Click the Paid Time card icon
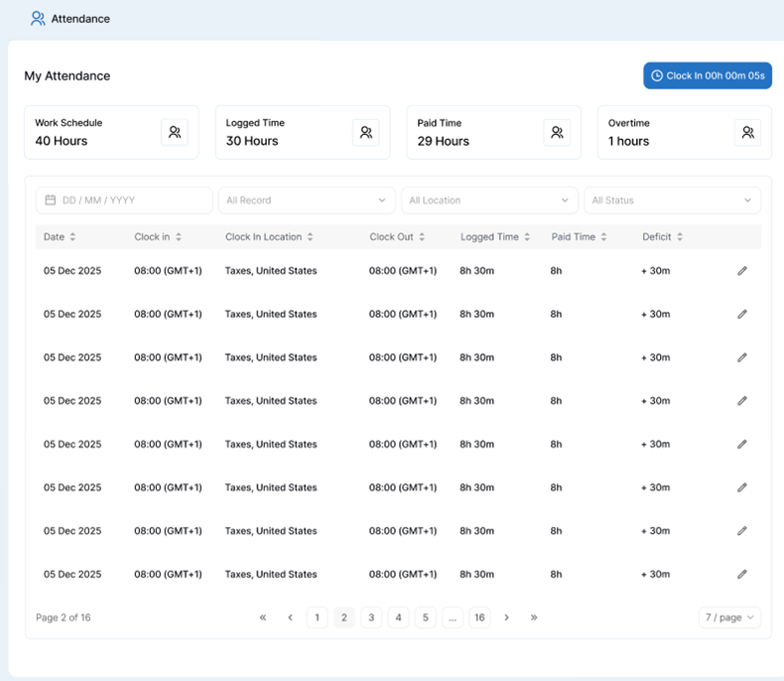This screenshot has height=681, width=784. coord(557,132)
